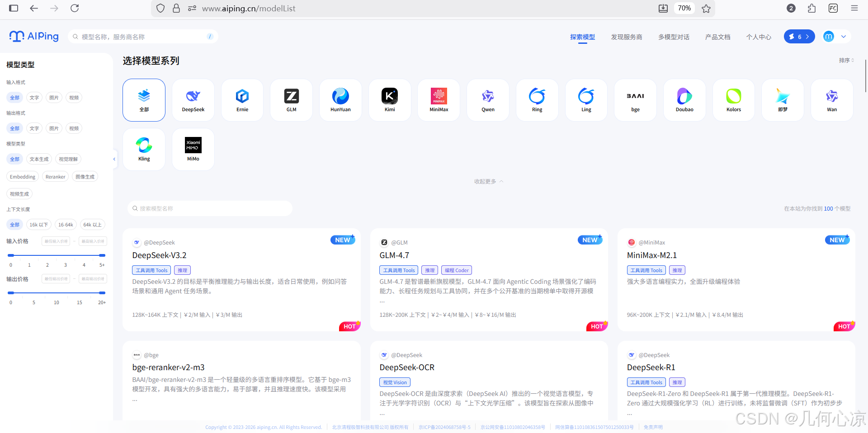
Task: Focus the top 模型名称，服务商名称 search box
Action: [143, 37]
